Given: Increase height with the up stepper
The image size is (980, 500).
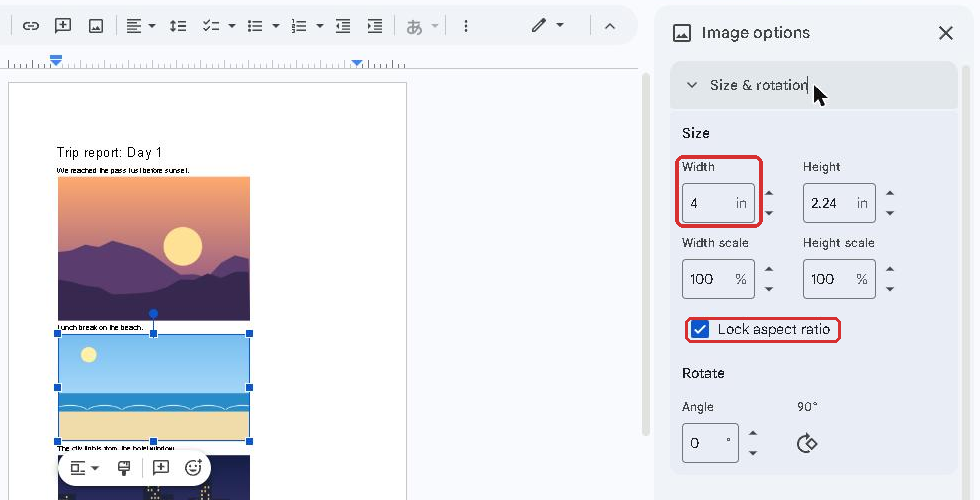Looking at the screenshot, I should (890, 193).
